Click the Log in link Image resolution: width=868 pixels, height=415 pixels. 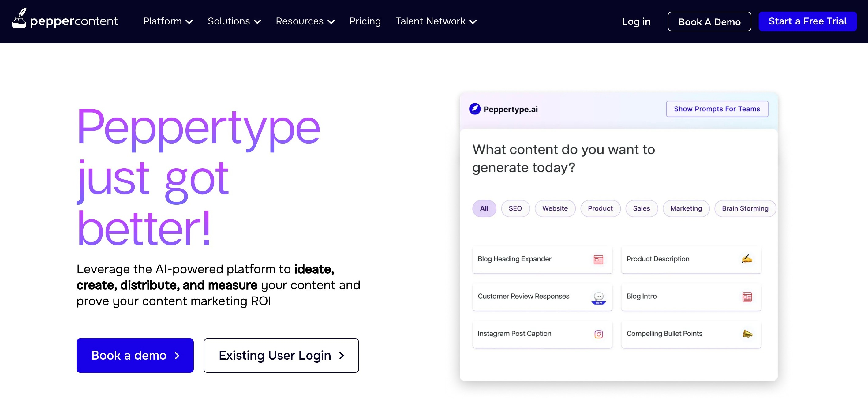click(x=636, y=21)
